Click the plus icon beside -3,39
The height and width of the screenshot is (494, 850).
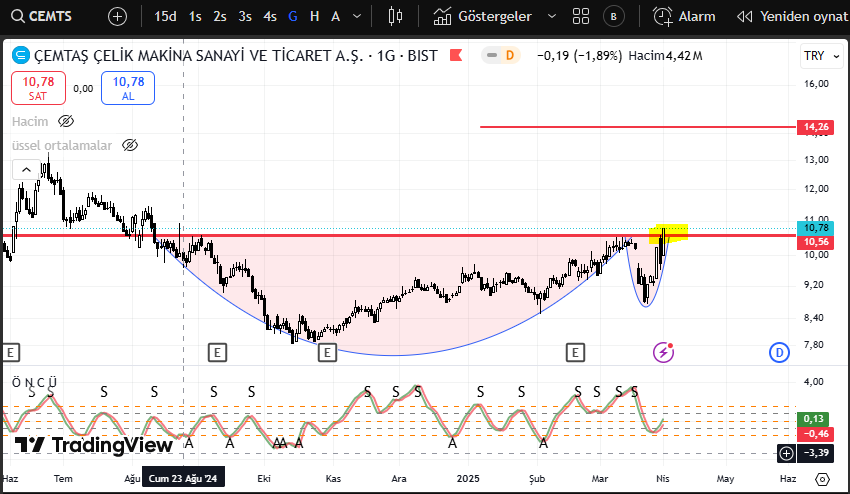pyautogui.click(x=786, y=453)
